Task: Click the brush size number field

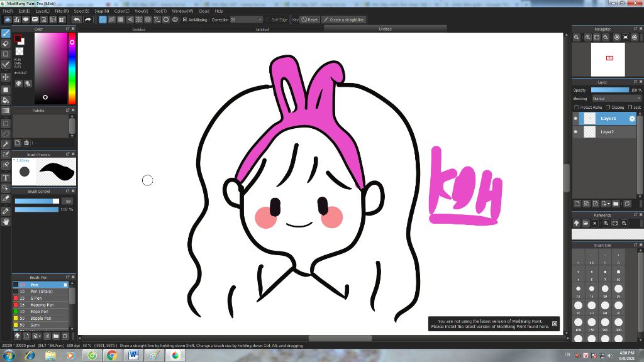Action: [68, 201]
